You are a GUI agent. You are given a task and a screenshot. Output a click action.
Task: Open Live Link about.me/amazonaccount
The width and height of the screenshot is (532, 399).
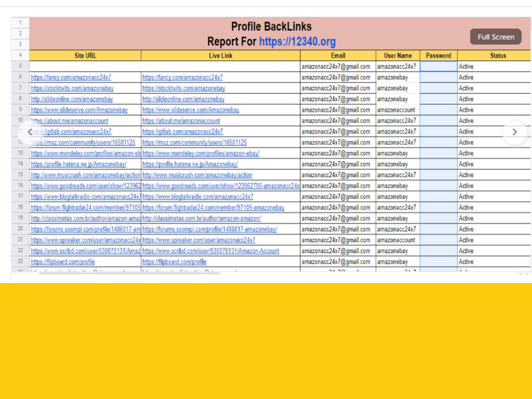[x=181, y=121]
